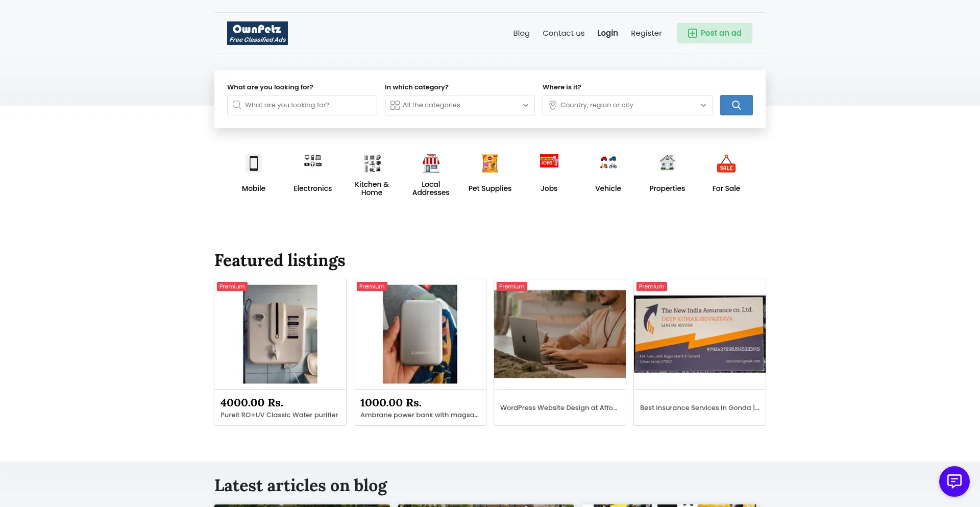Screen dimensions: 980x507
Task: Open the Kitchen & Home text link
Action: tap(372, 188)
